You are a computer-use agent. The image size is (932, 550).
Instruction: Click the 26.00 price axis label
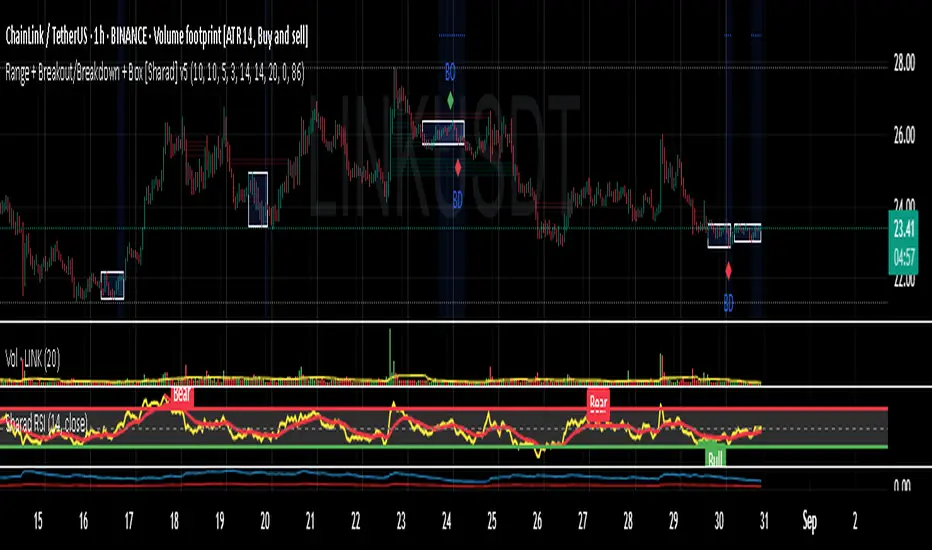904,136
